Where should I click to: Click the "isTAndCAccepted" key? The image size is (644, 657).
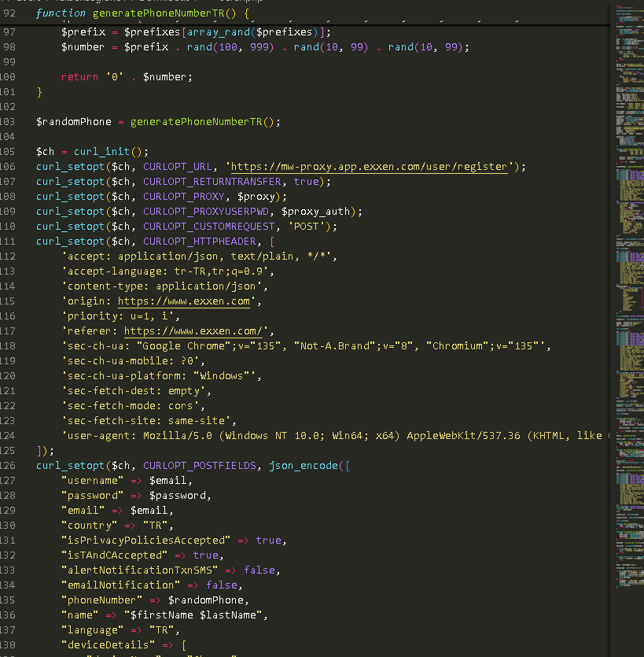point(115,555)
